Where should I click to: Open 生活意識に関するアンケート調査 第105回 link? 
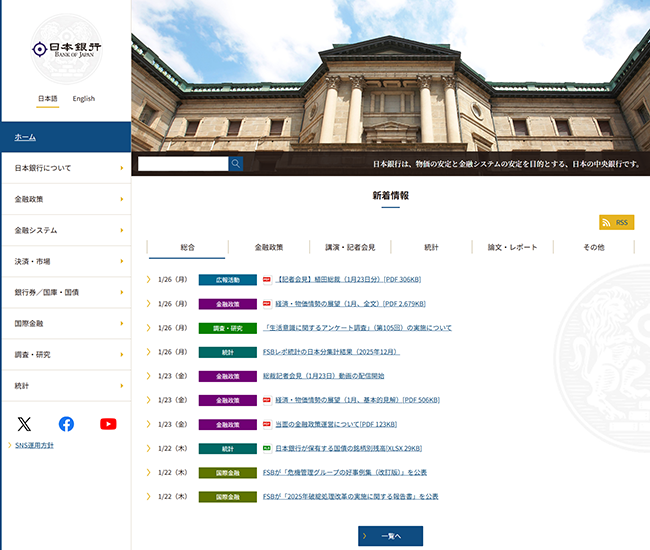click(357, 328)
